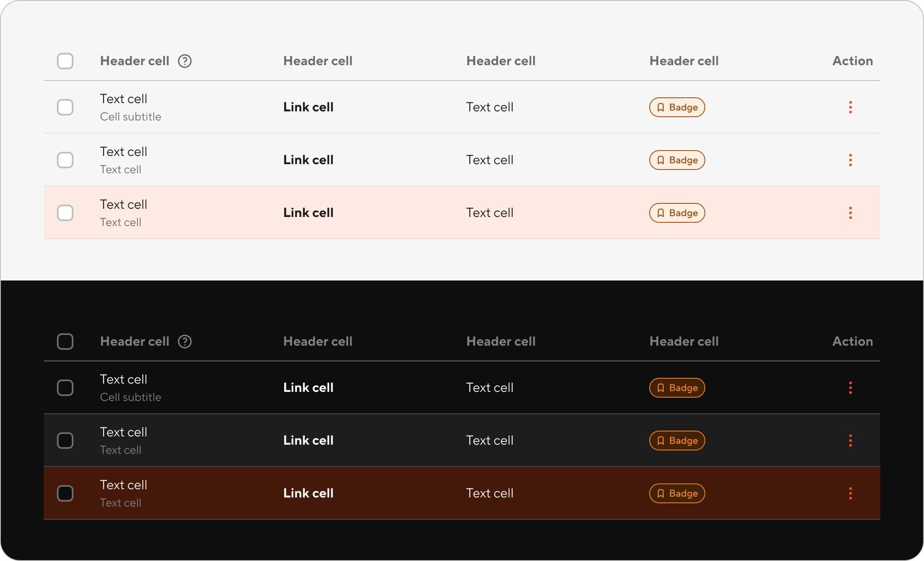Open the Link cell in the brown highlighted row

tap(309, 493)
